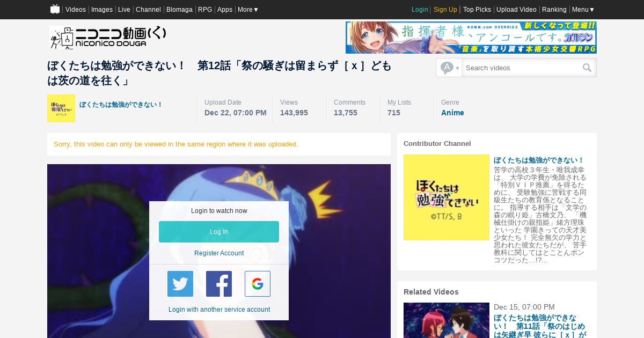Screen dimensions: 644x338
Task: Click the "Login to watch now" text
Action: click(219, 211)
